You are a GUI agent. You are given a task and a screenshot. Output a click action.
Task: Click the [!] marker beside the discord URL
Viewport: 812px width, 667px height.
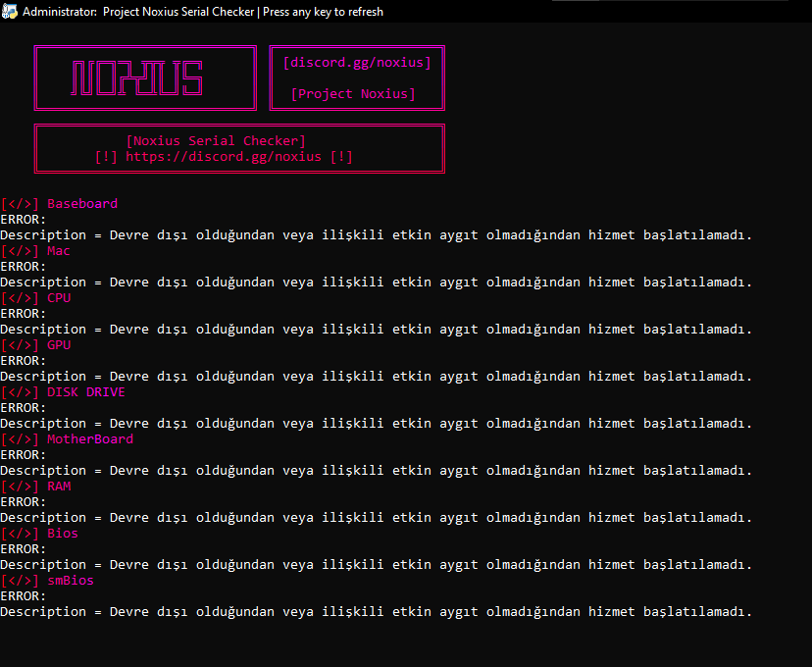tap(108, 156)
